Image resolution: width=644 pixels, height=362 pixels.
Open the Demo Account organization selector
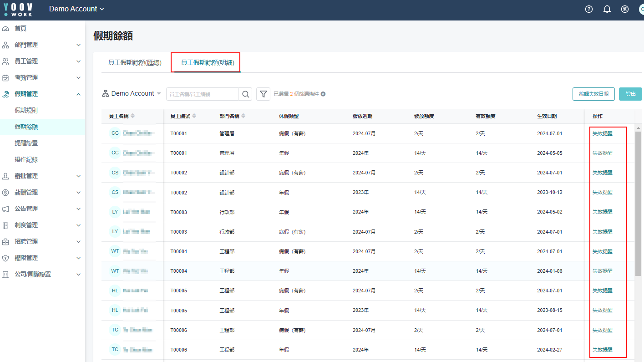pos(132,94)
